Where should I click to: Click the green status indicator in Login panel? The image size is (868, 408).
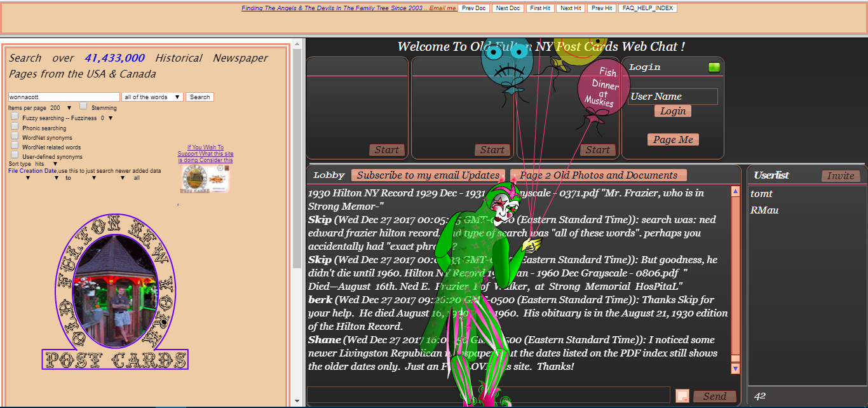coord(714,67)
